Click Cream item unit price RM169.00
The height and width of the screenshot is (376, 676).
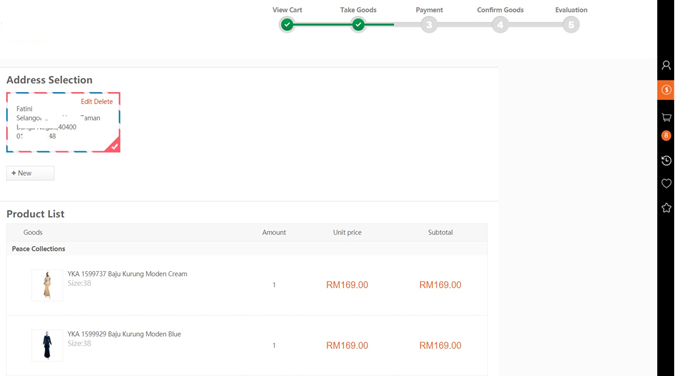(347, 285)
